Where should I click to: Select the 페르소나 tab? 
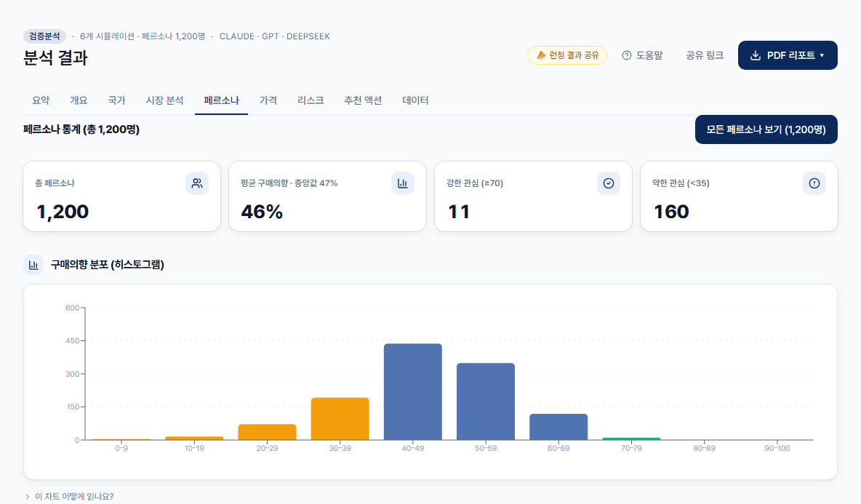(x=221, y=100)
